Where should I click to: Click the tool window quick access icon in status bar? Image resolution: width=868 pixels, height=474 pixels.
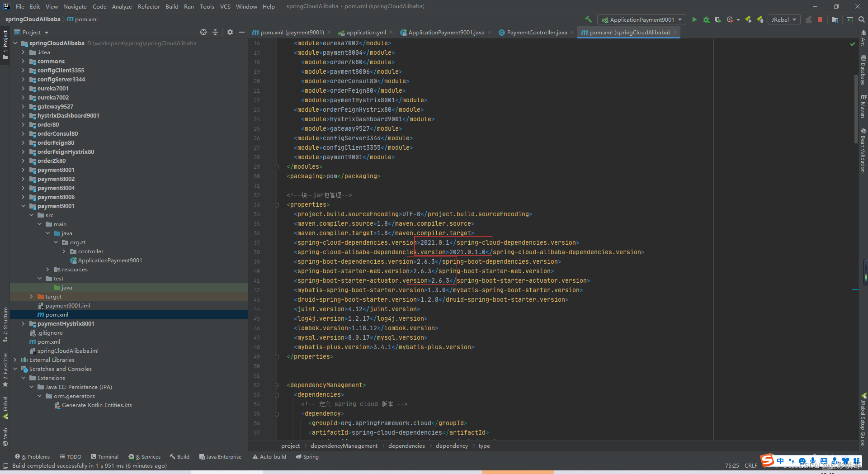pos(5,466)
